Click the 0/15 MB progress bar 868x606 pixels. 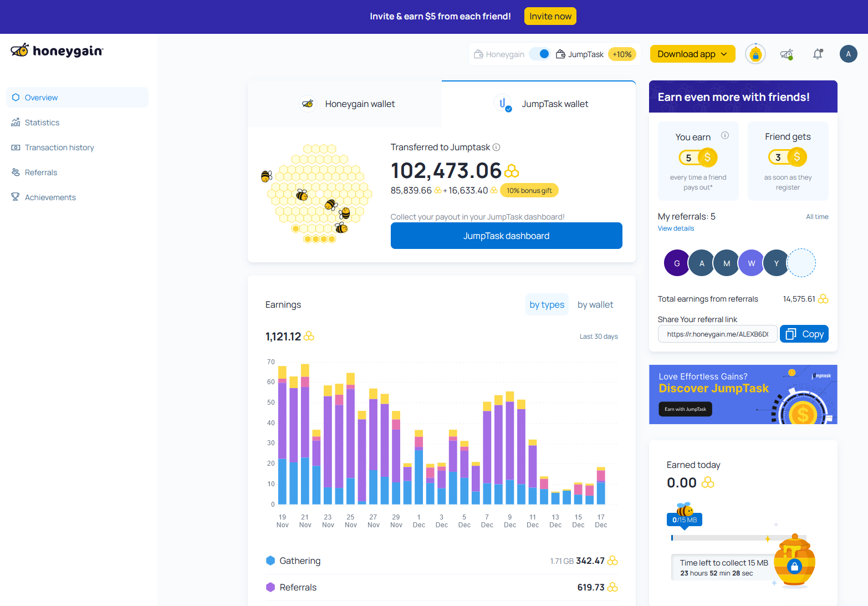click(x=738, y=538)
